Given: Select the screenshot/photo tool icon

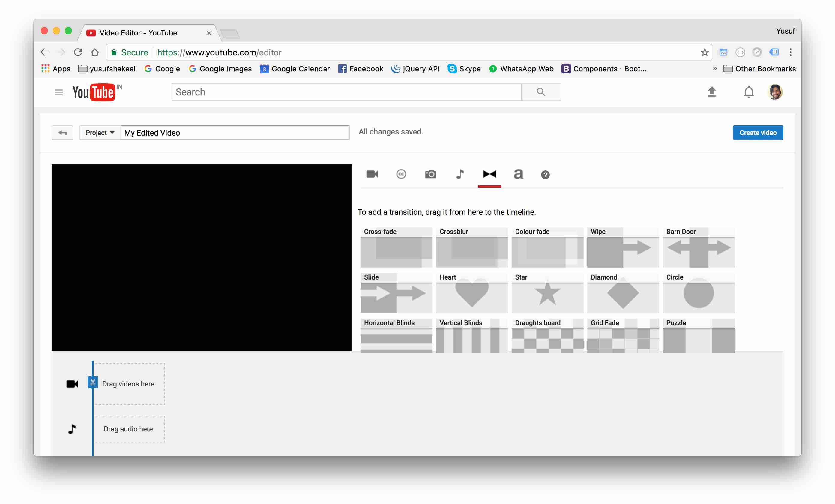Looking at the screenshot, I should (x=431, y=174).
